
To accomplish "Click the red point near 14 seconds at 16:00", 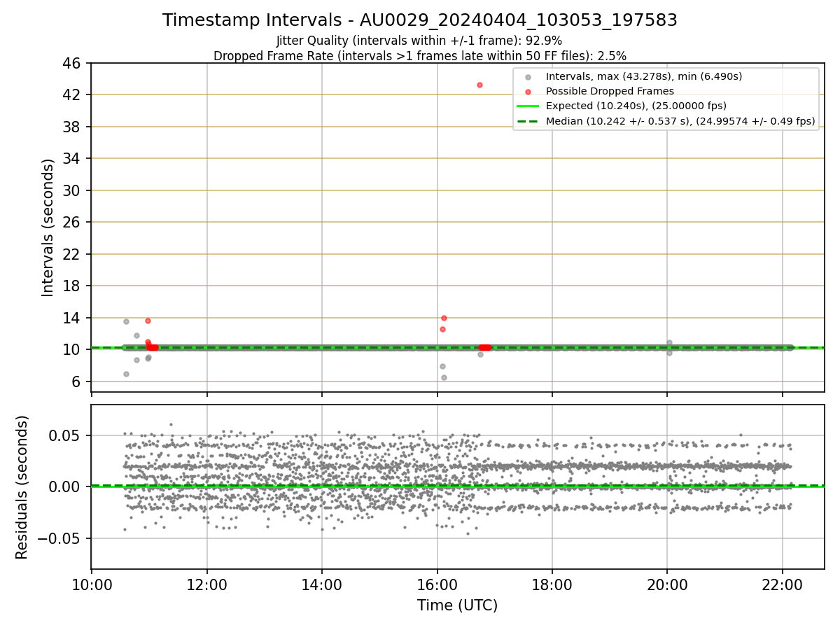I will 444,318.
